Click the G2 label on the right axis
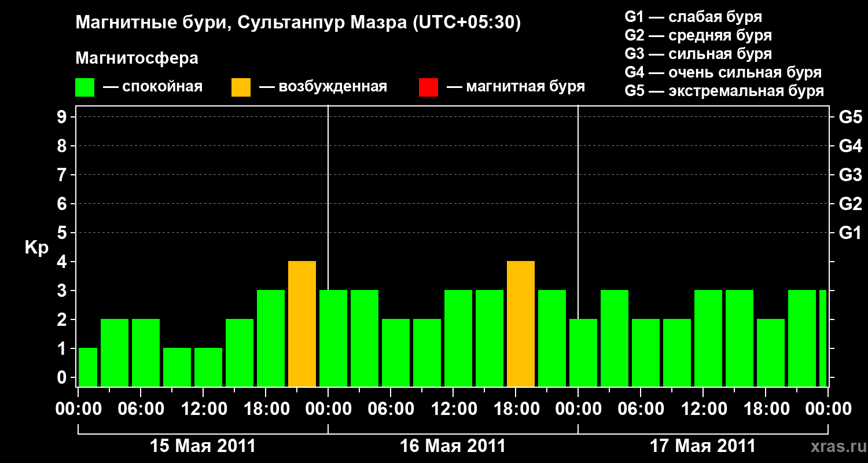Image resolution: width=868 pixels, height=463 pixels. pos(850,204)
